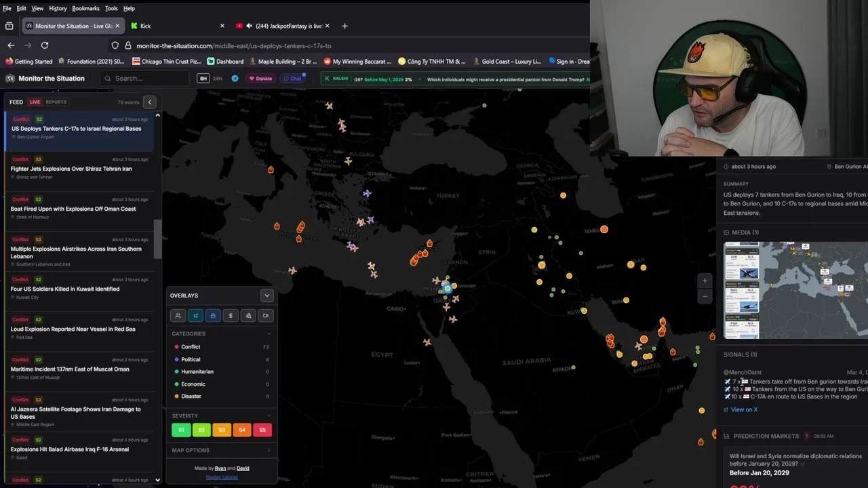
Task: Toggle the people overlay icon
Action: 178,316
